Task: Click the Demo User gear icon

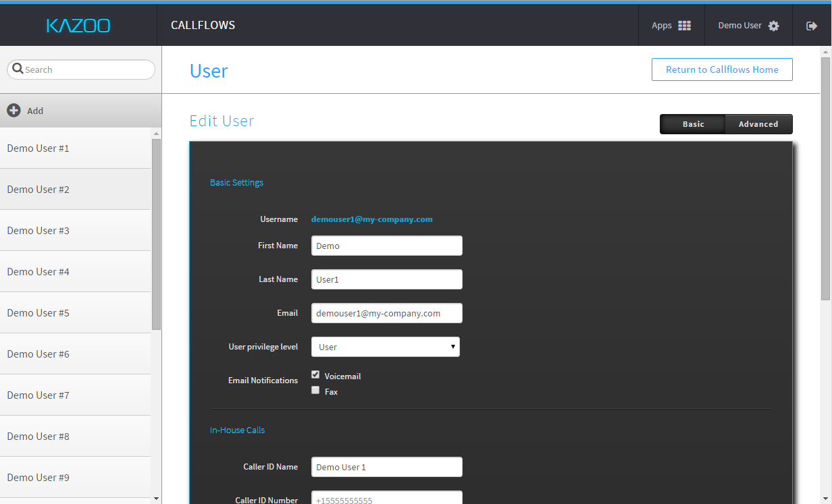Action: click(774, 26)
